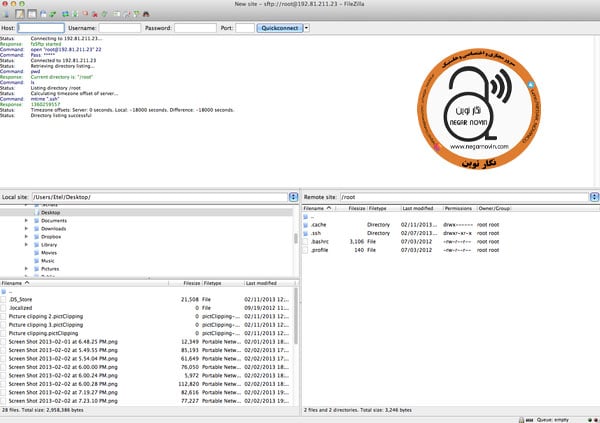Click the .bashrc remote file icon
The width and height of the screenshot is (600, 423).
coord(305,242)
